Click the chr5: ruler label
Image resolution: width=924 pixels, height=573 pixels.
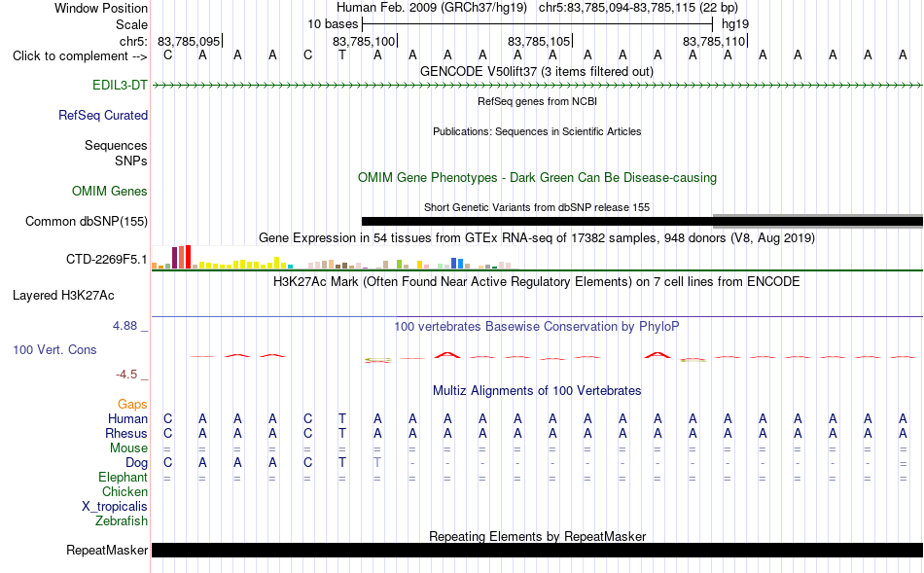click(134, 41)
